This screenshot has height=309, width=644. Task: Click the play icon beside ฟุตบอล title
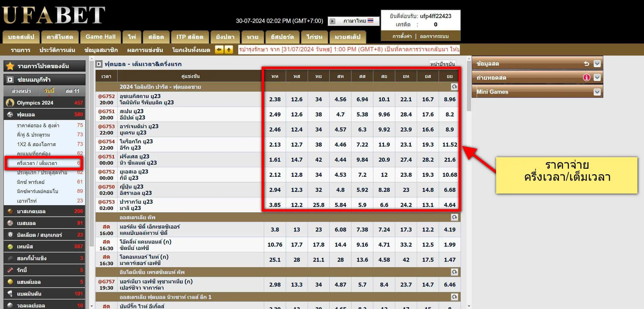(x=99, y=64)
